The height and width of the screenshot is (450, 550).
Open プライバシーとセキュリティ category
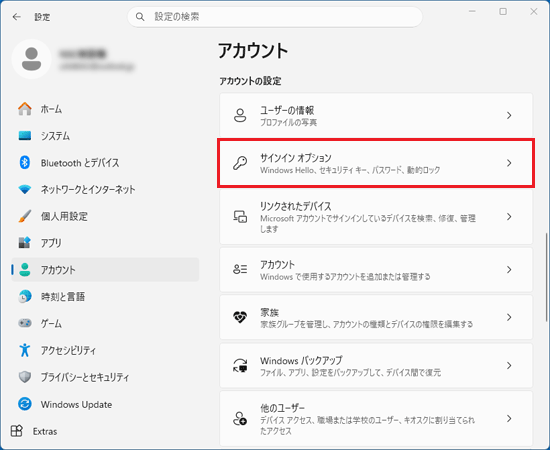[85, 377]
